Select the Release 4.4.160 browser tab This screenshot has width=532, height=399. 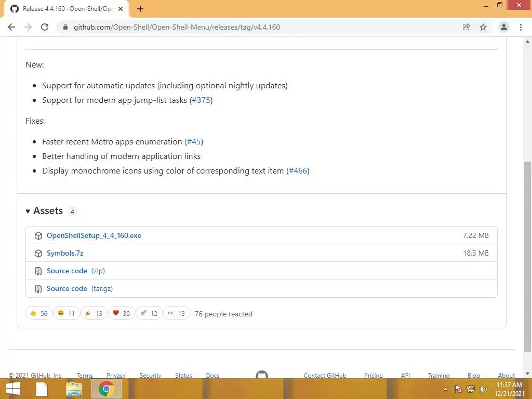pyautogui.click(x=66, y=9)
